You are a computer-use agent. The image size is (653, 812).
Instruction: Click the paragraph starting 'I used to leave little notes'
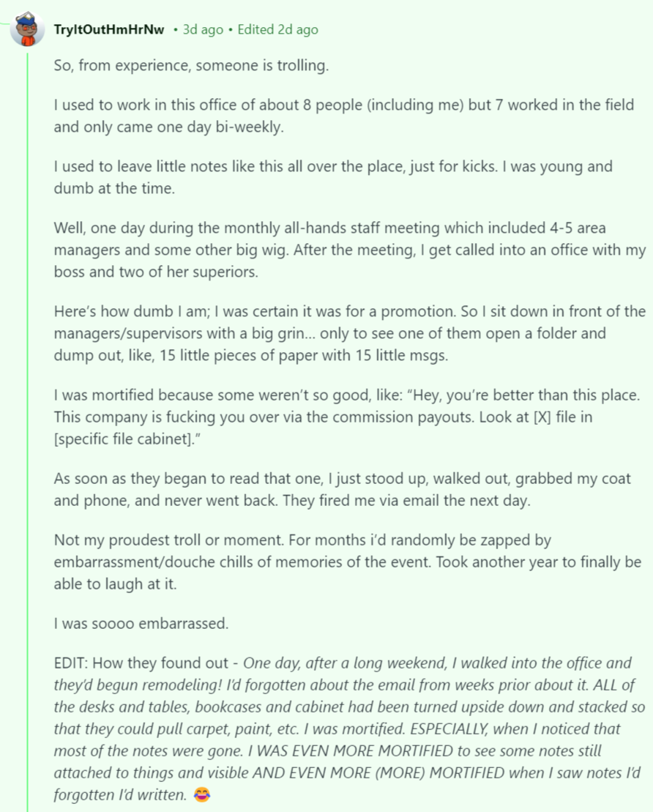click(x=333, y=177)
